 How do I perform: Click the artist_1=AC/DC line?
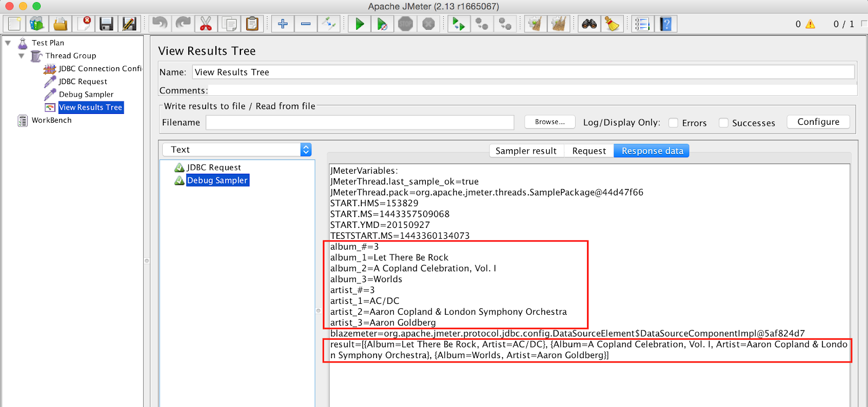click(365, 301)
